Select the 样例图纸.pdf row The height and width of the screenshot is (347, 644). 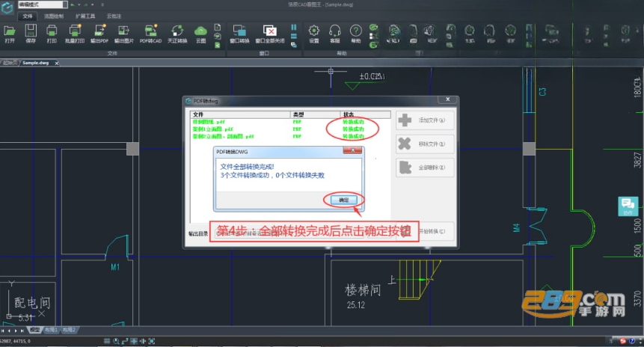click(290, 122)
